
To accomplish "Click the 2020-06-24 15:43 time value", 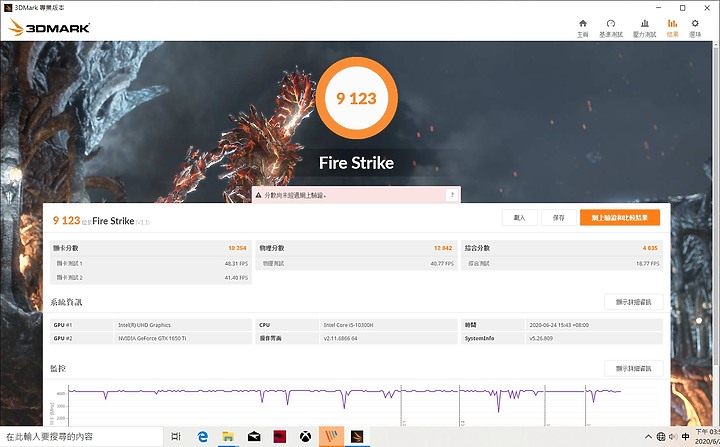I will (x=559, y=325).
